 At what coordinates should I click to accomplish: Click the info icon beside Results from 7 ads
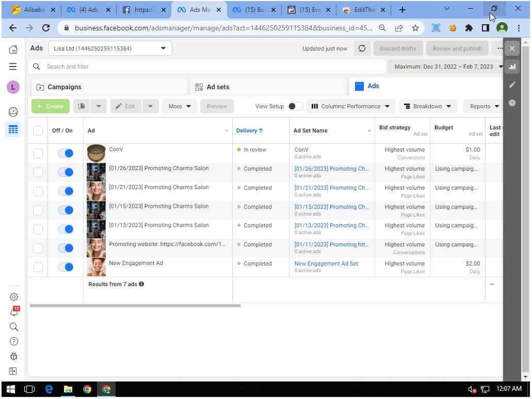[141, 284]
